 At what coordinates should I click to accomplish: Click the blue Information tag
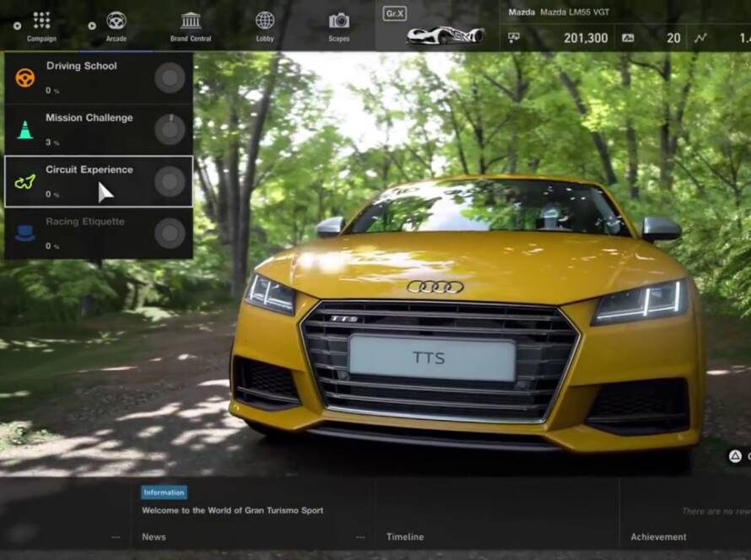pyautogui.click(x=164, y=493)
